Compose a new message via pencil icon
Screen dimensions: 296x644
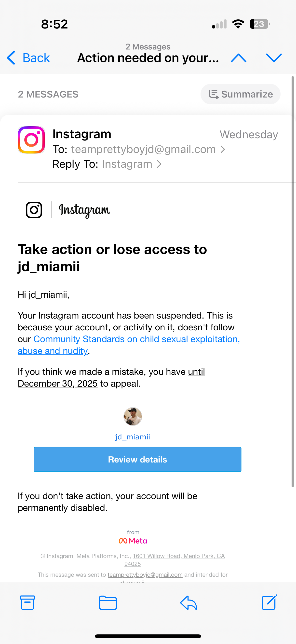click(x=269, y=602)
